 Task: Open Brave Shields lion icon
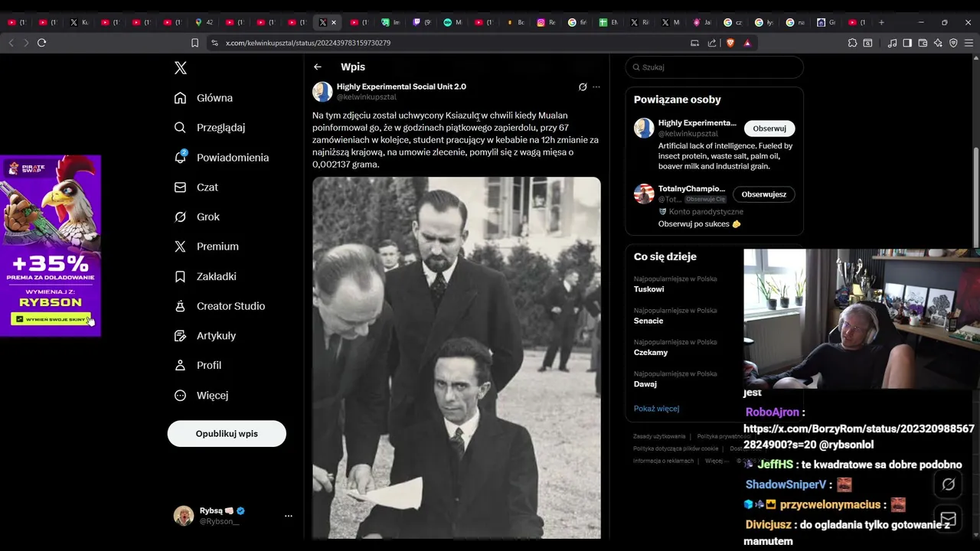[x=730, y=43]
